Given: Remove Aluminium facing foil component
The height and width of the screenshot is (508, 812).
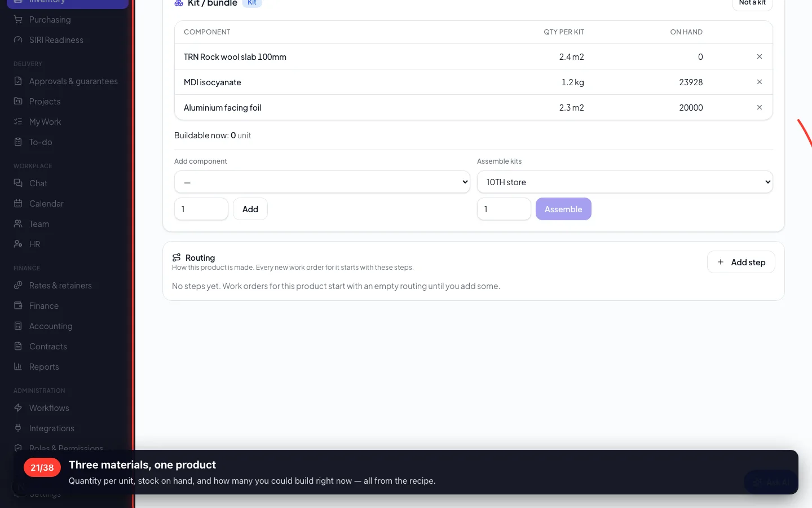Looking at the screenshot, I should pyautogui.click(x=759, y=107).
